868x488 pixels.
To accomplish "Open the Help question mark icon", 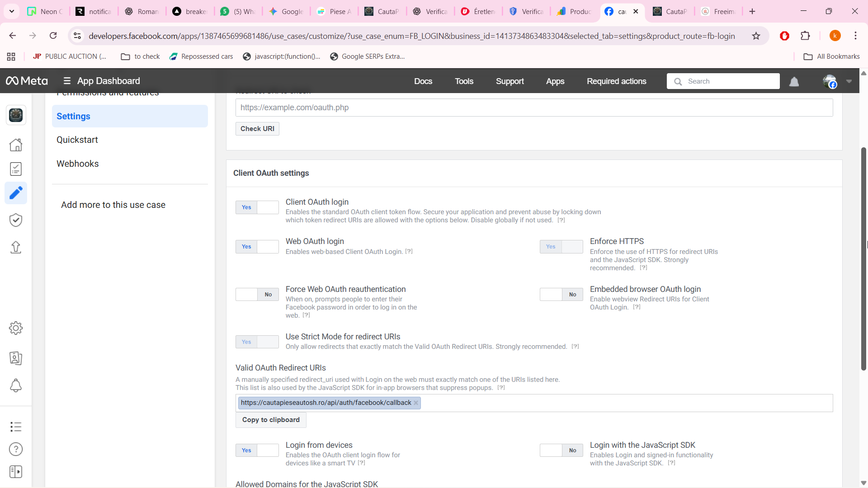I will tap(16, 449).
